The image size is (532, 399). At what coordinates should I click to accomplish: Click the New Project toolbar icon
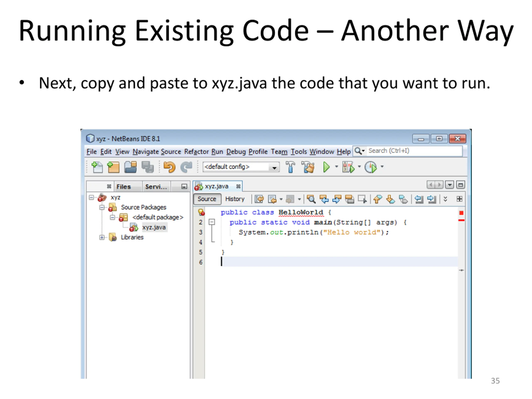113,167
